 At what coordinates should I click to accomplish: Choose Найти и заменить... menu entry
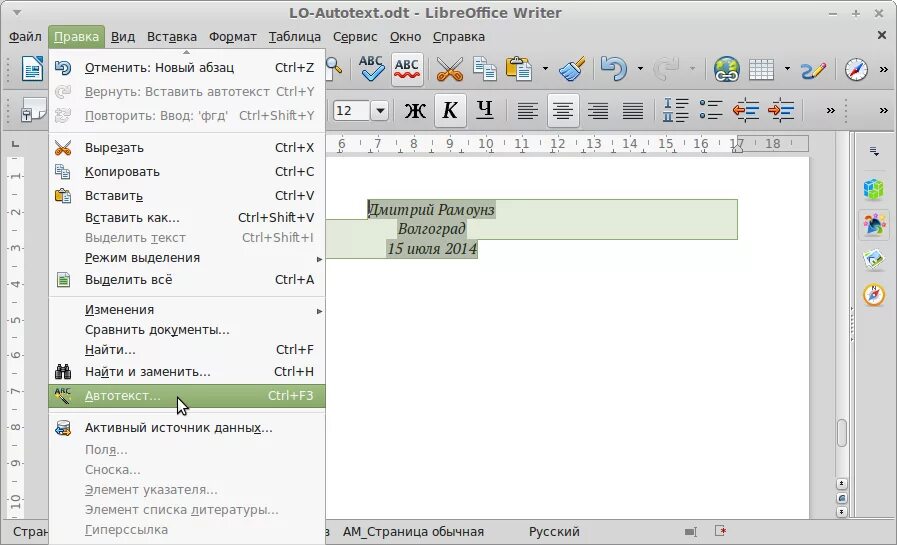187,372
